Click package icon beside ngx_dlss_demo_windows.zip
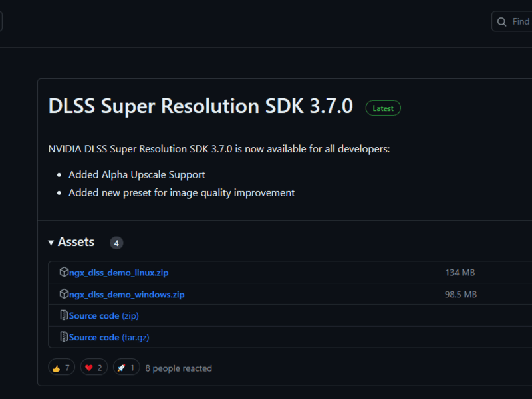 (64, 294)
